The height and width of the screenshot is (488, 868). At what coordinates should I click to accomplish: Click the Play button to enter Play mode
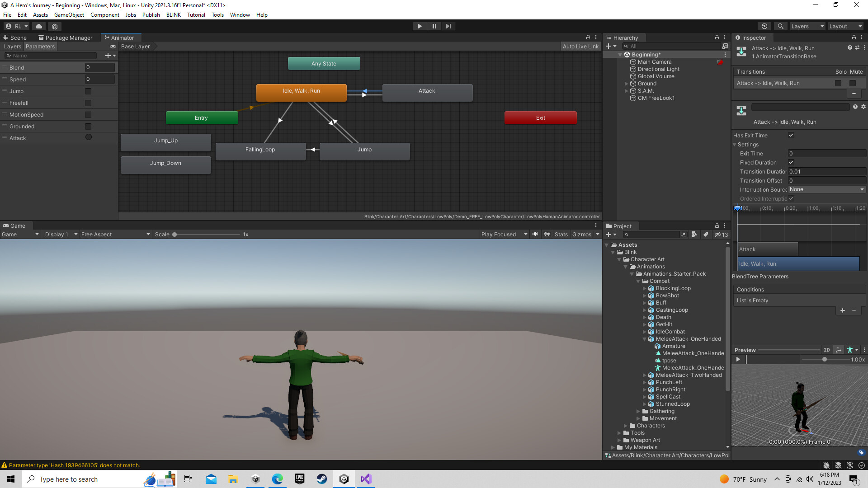420,26
